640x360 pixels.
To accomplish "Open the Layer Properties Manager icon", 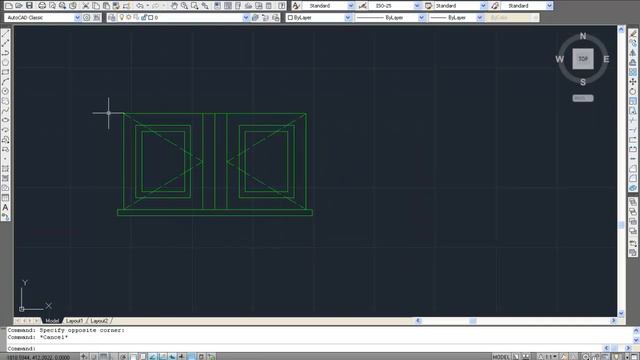I will [112, 18].
